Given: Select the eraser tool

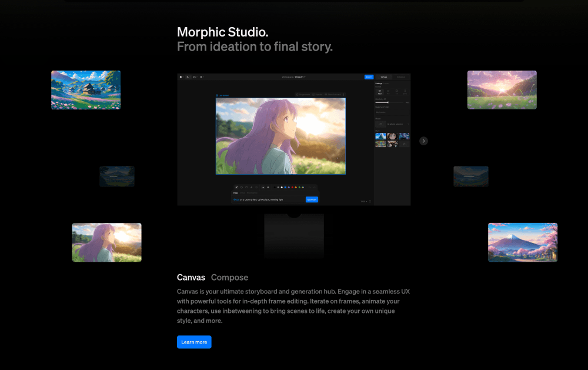Looking at the screenshot, I should click(x=251, y=187).
